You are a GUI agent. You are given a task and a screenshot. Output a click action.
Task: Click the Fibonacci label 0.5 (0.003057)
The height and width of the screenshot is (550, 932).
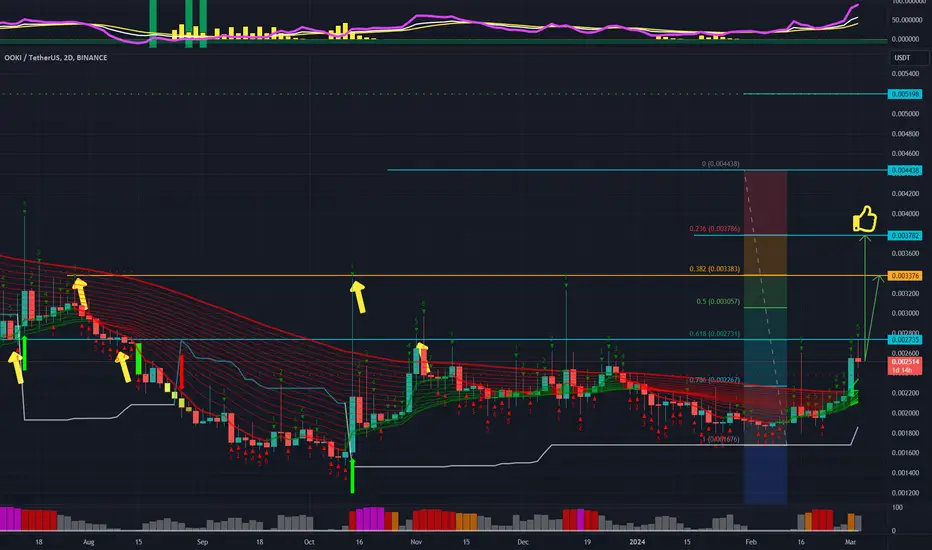(718, 301)
